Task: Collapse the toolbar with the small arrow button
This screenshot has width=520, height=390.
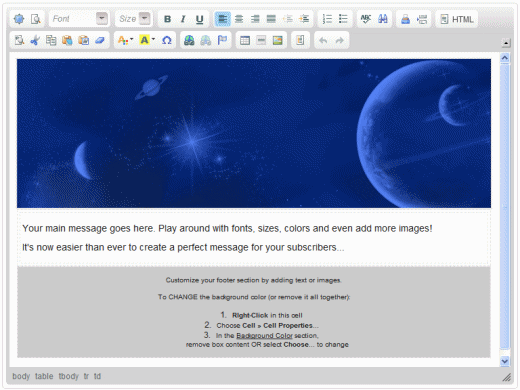Action: [506, 43]
